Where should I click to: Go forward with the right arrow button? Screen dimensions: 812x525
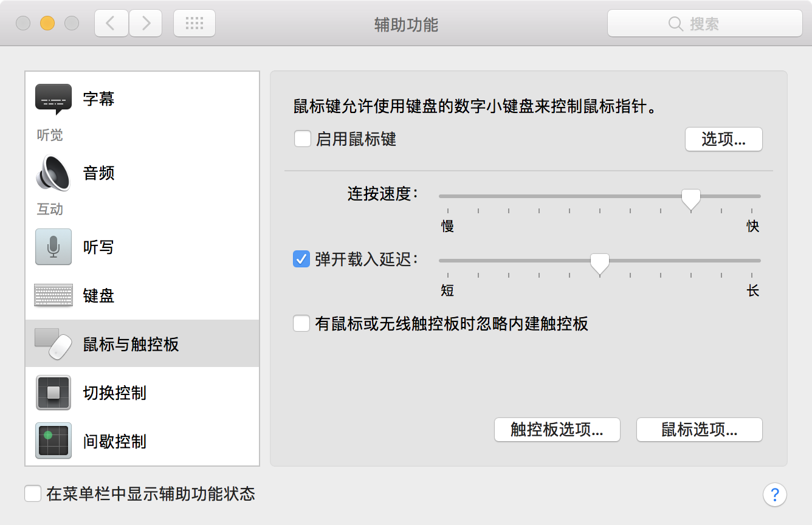[x=145, y=24]
